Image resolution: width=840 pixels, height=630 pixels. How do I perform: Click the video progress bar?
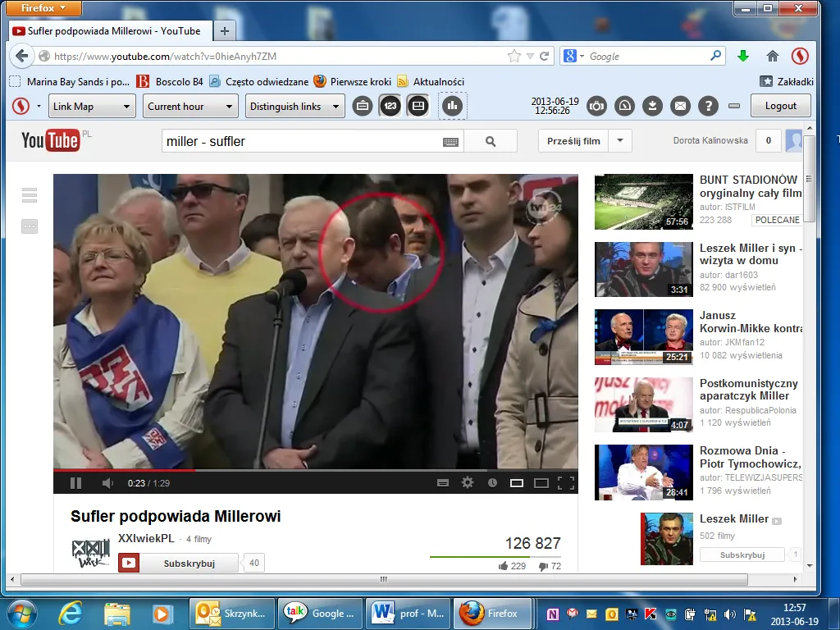coord(328,471)
